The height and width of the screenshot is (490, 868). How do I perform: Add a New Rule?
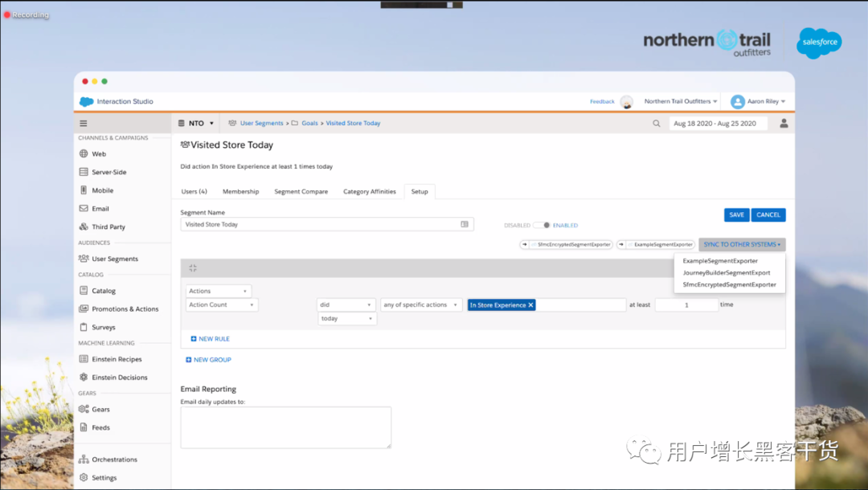(210, 339)
